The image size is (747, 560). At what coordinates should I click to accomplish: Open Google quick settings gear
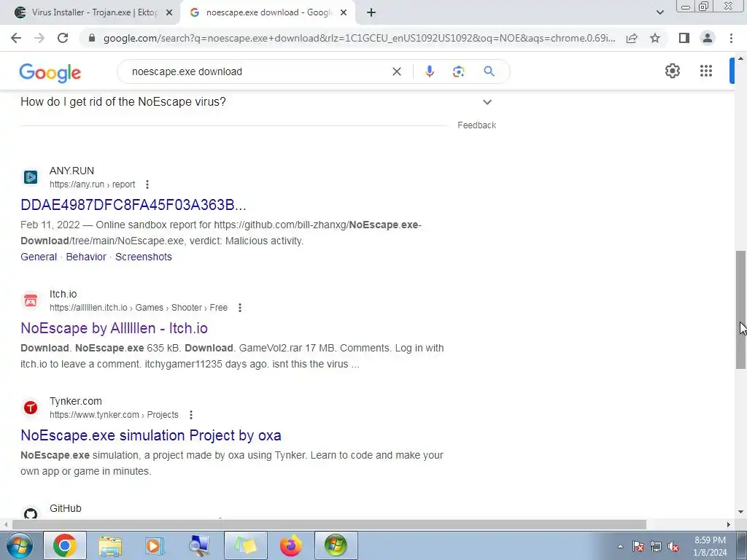672,71
